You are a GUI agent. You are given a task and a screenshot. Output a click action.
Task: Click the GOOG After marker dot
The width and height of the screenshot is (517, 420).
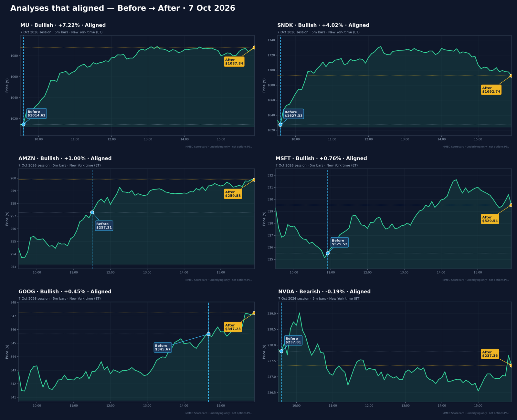coord(254,313)
